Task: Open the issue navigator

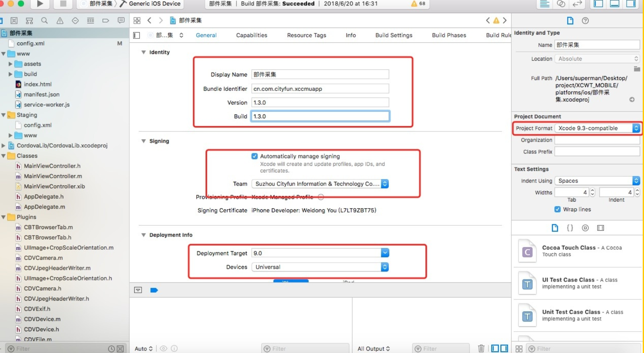Action: point(60,21)
